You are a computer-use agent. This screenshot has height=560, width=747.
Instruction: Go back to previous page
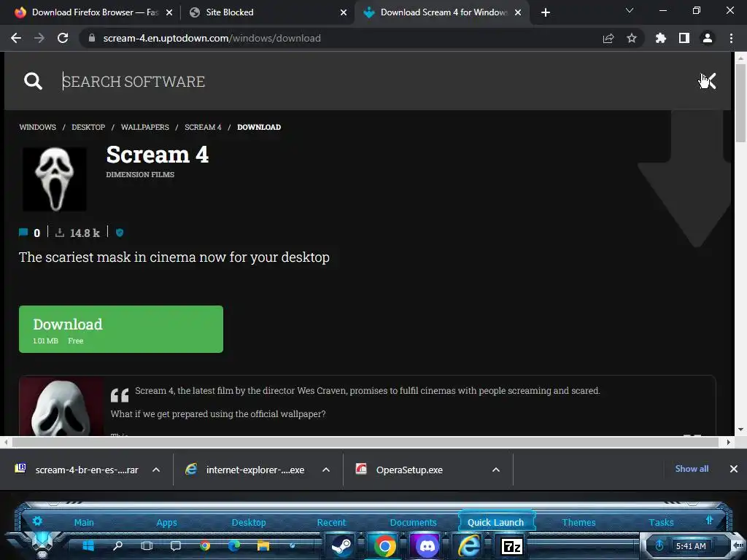[16, 38]
